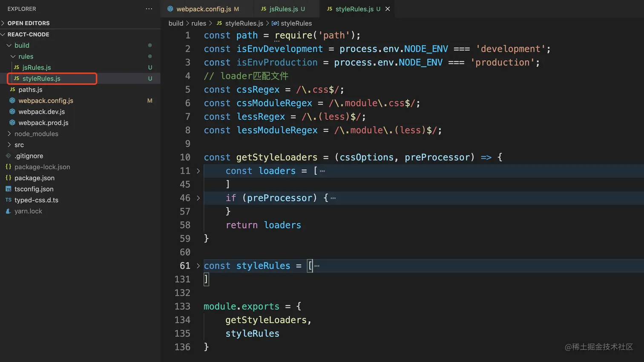Click 'getStyleLoaders' on line 10
This screenshot has height=362, width=644.
[277, 157]
